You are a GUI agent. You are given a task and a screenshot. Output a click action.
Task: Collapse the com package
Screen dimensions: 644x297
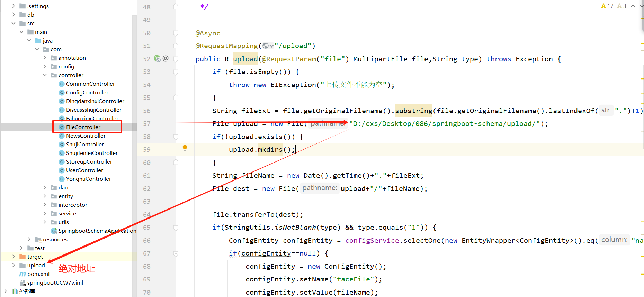(x=37, y=49)
